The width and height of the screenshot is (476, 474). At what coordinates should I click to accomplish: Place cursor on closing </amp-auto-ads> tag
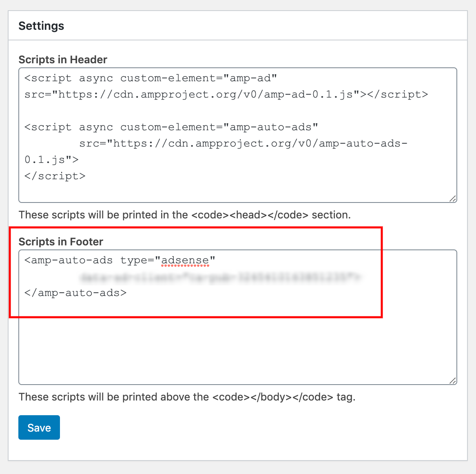tap(75, 293)
